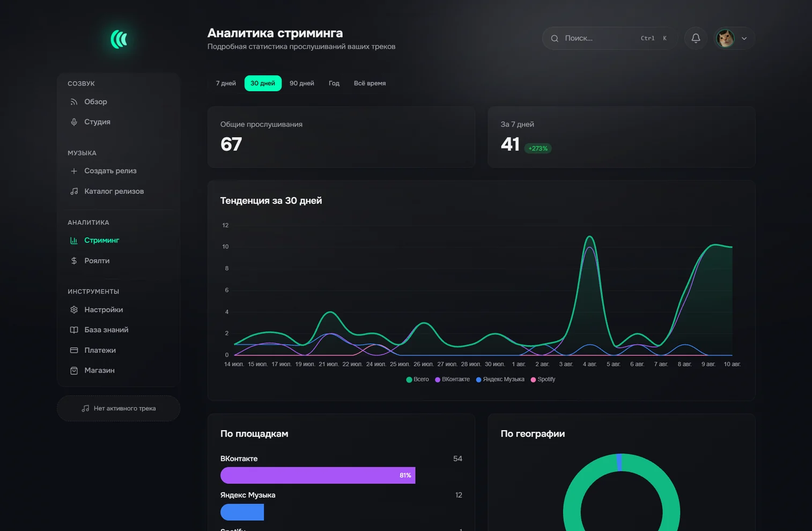This screenshot has height=531, width=812.
Task: Toggle the Яндекс Музыка legend item
Action: pyautogui.click(x=500, y=379)
